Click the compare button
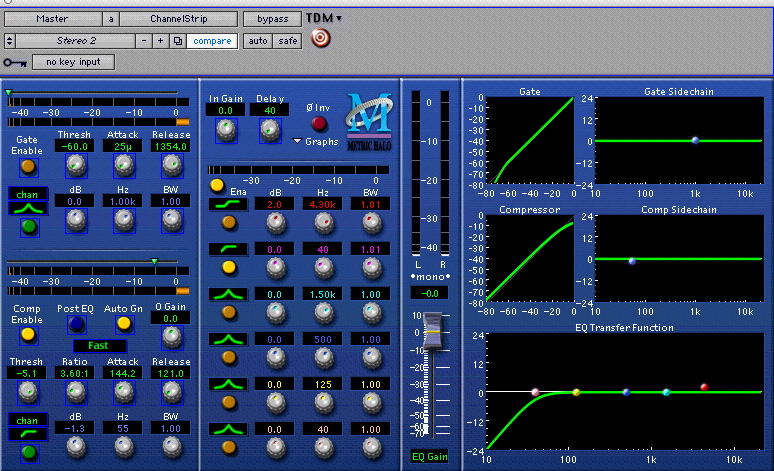Screen dimensions: 774x471 212,41
